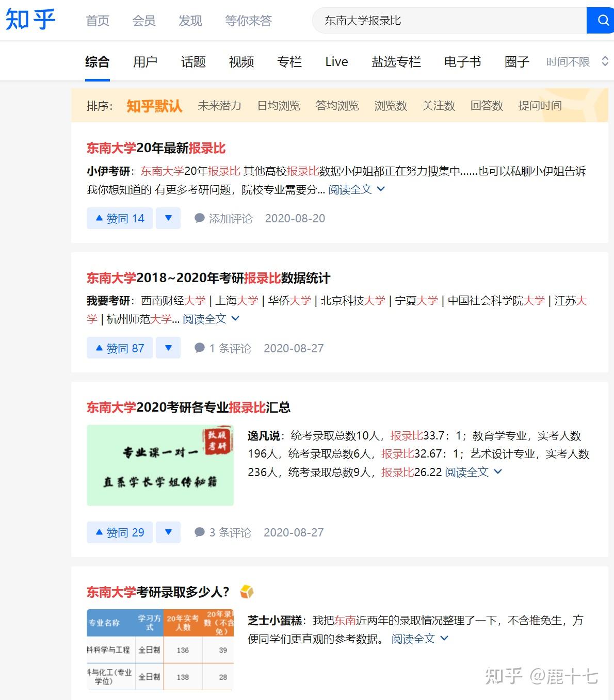
Task: Open author 芝士小蛋糕 profile
Action: click(x=274, y=621)
